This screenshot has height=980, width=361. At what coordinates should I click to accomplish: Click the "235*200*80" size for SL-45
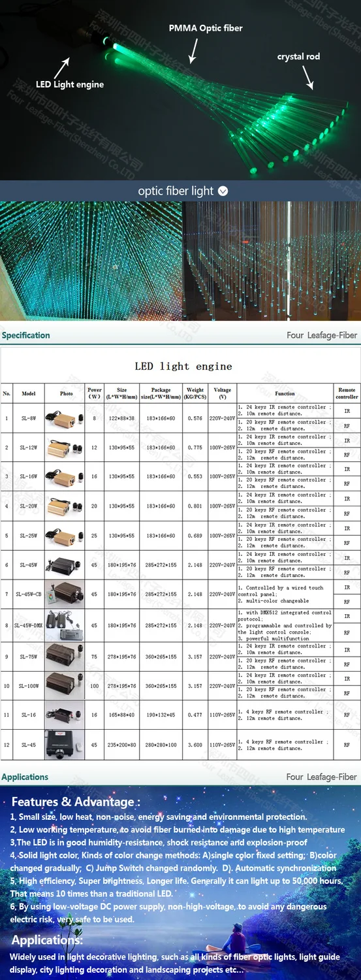(122, 745)
